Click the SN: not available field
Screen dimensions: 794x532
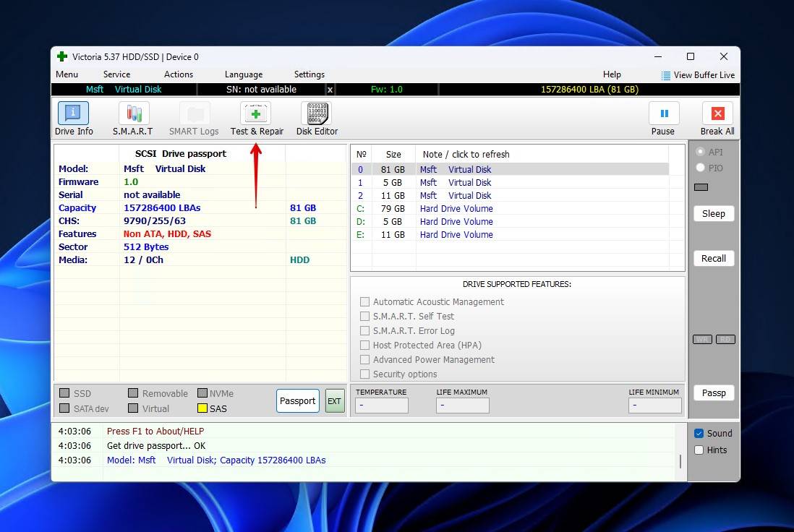[261, 90]
